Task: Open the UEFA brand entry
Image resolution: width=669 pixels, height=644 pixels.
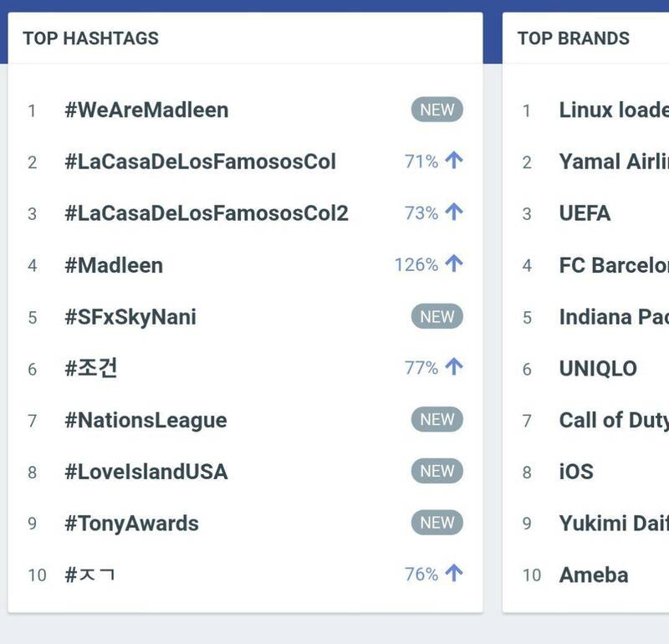Action: [x=585, y=213]
